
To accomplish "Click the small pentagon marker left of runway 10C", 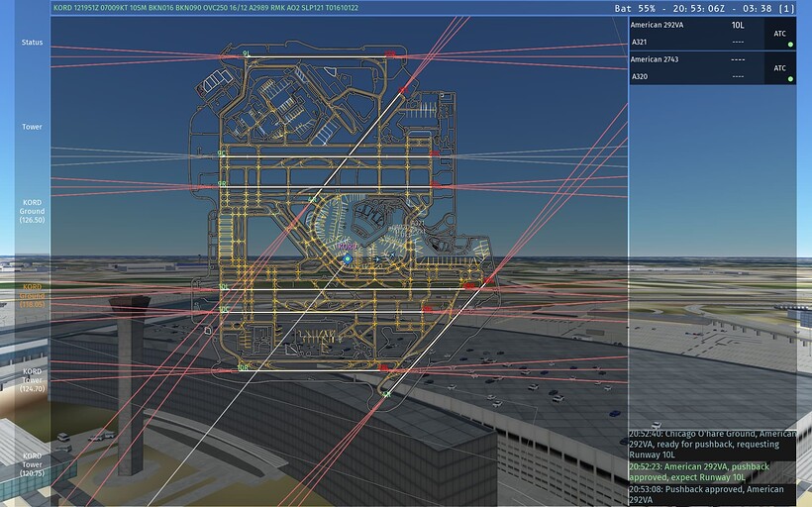I will (x=208, y=330).
